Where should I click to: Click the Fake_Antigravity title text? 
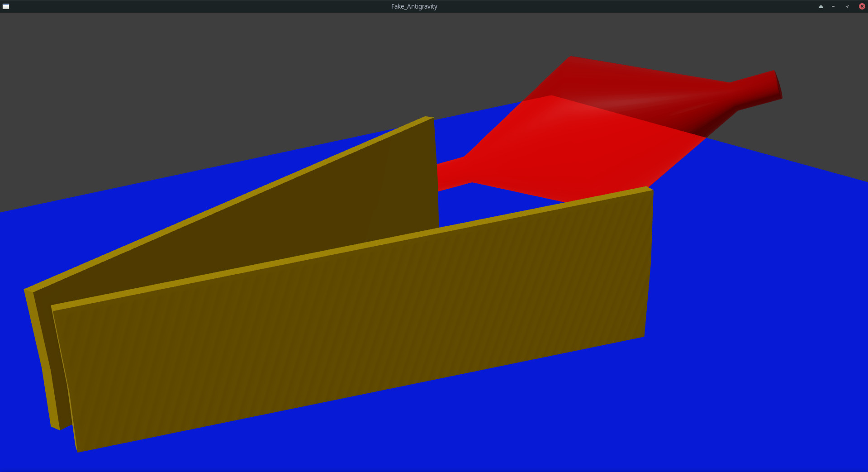[x=413, y=6]
